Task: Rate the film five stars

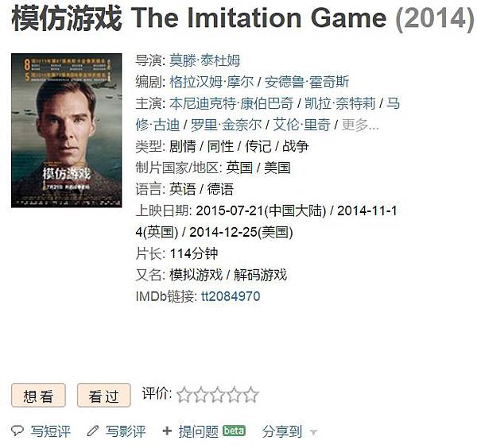Action: click(250, 395)
